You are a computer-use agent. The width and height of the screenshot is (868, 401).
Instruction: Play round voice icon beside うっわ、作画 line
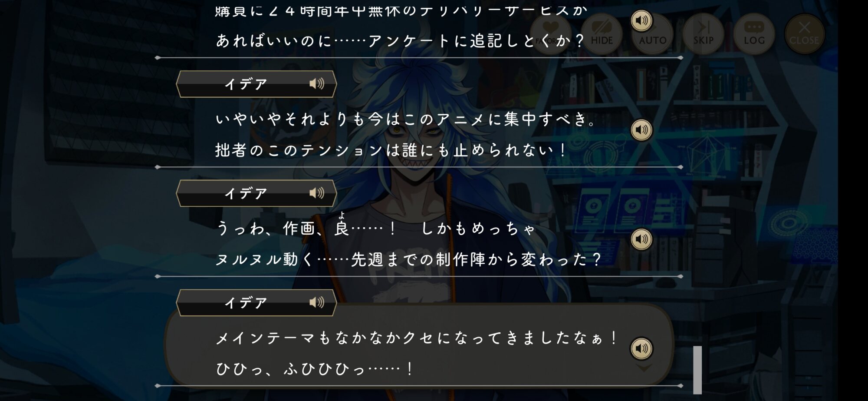click(x=641, y=239)
